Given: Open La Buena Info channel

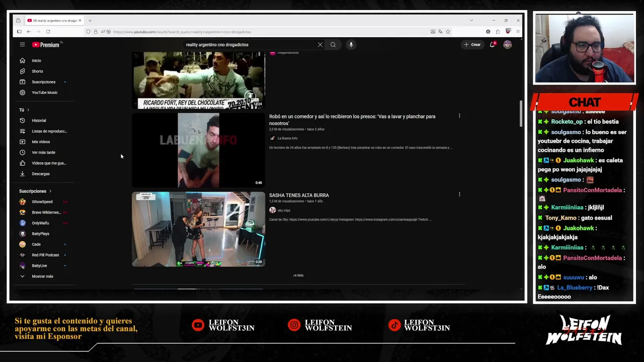Looking at the screenshot, I should pyautogui.click(x=287, y=138).
